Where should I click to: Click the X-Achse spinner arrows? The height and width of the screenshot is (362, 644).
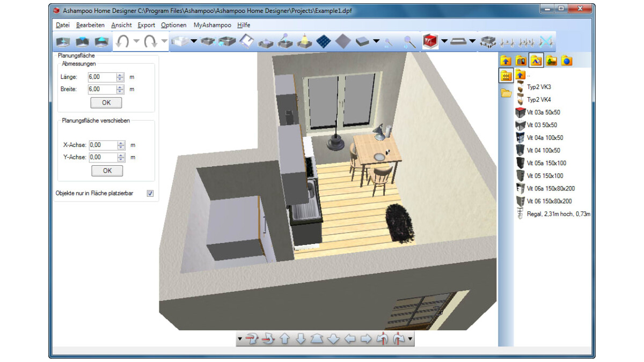121,145
